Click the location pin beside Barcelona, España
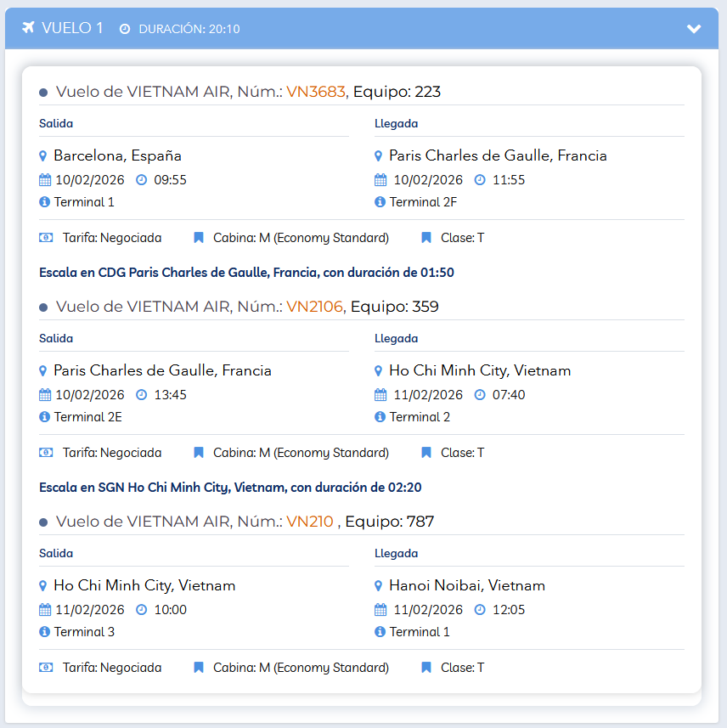The height and width of the screenshot is (728, 727). (x=42, y=156)
